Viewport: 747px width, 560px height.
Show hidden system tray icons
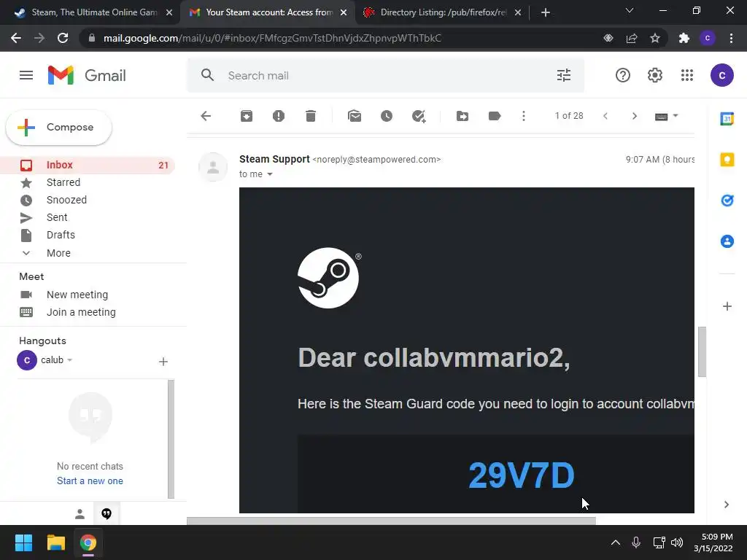(616, 542)
